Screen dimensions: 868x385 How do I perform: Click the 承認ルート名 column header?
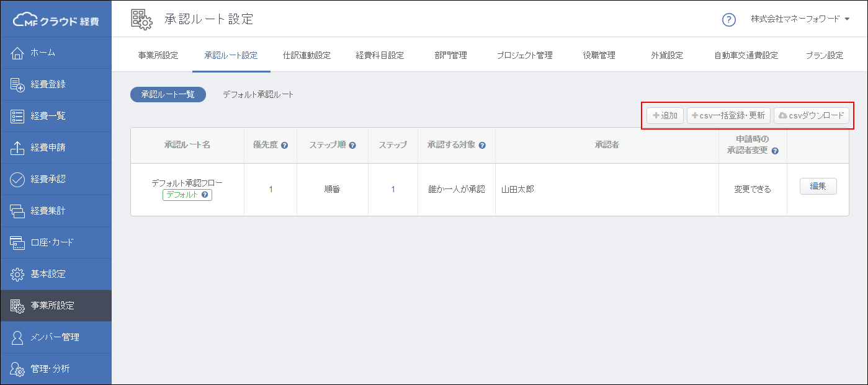(187, 145)
